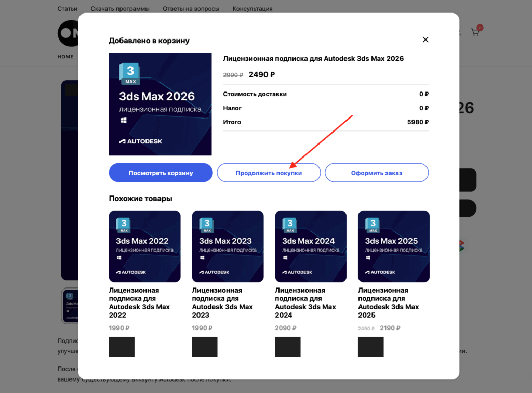Open the 'Консультация' menu item
Viewport: 532px width, 393px height.
pyautogui.click(x=252, y=9)
